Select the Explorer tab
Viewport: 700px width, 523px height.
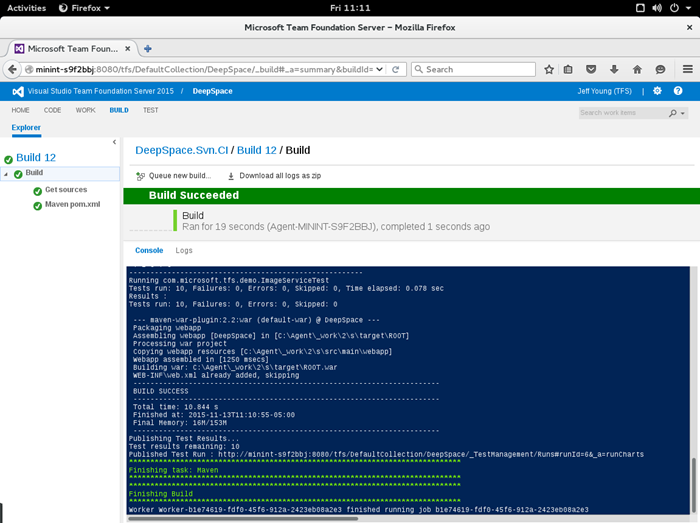click(26, 128)
